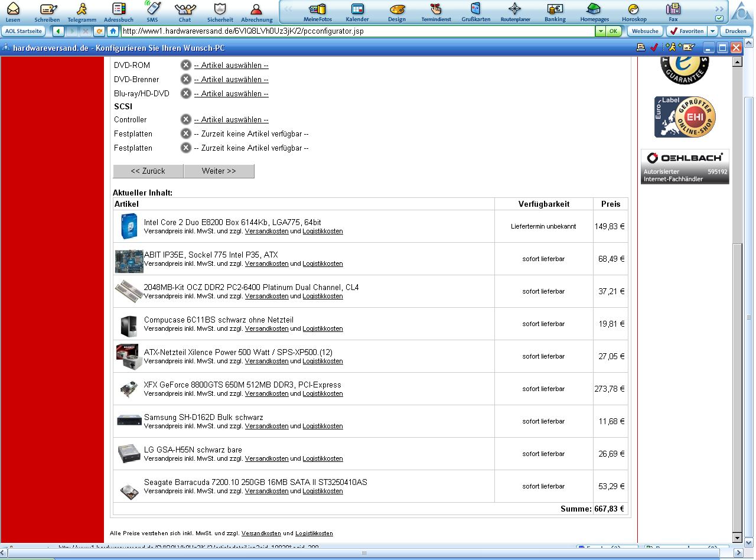
Task: Expand the URL address dropdown arrow
Action: (x=601, y=31)
